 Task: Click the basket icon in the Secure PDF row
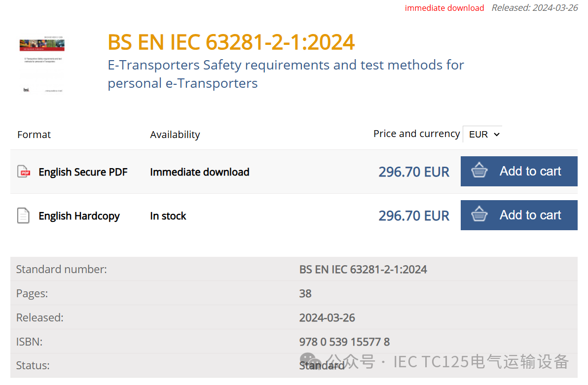(479, 171)
